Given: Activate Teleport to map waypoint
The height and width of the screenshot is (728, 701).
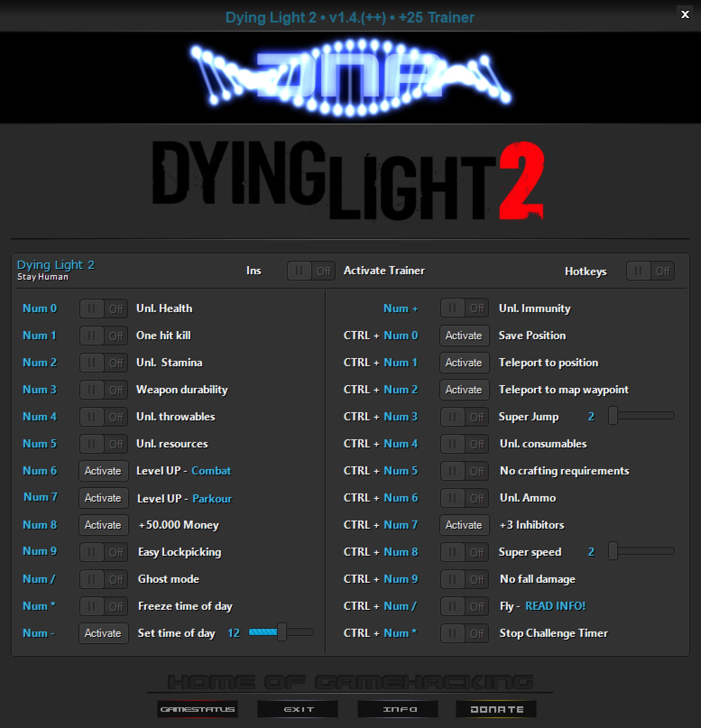Looking at the screenshot, I should (x=465, y=390).
